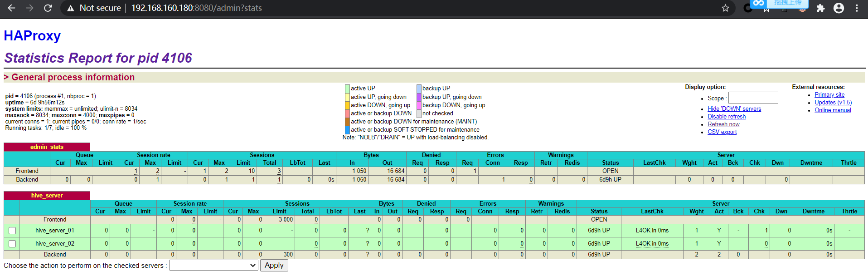Click the hive_server Backend row label
The image size is (868, 276).
[55, 255]
